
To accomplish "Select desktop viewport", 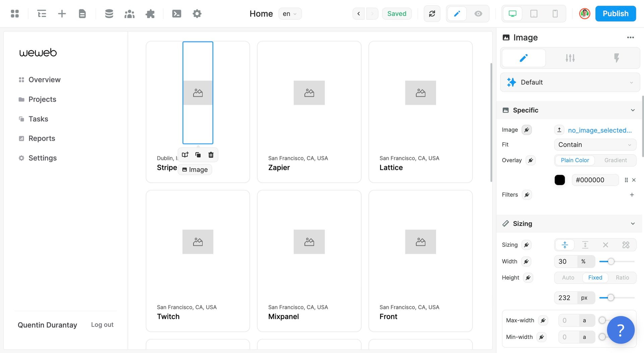I will pos(513,14).
